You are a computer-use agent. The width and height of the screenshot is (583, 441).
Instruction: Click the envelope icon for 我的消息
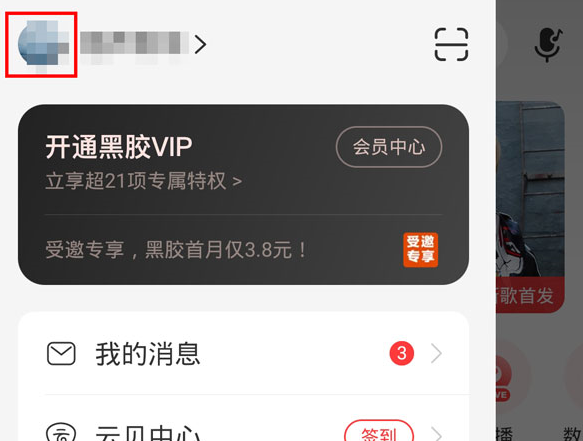coord(61,353)
